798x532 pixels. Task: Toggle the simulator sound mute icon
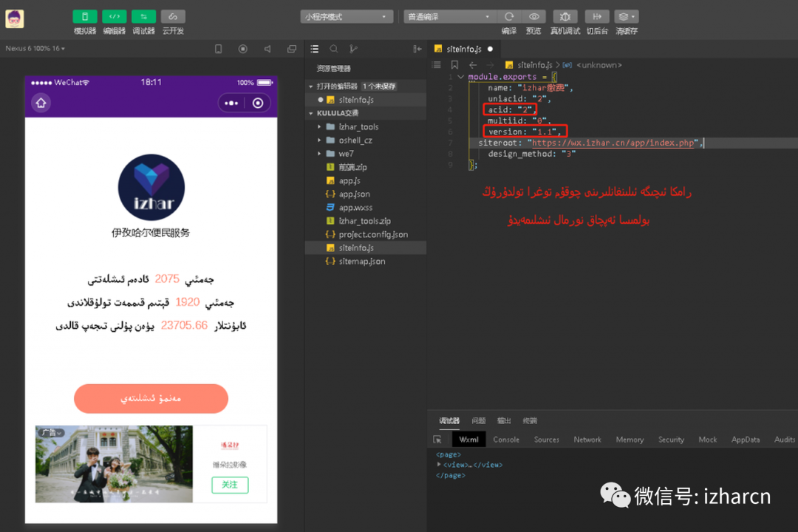tap(267, 49)
